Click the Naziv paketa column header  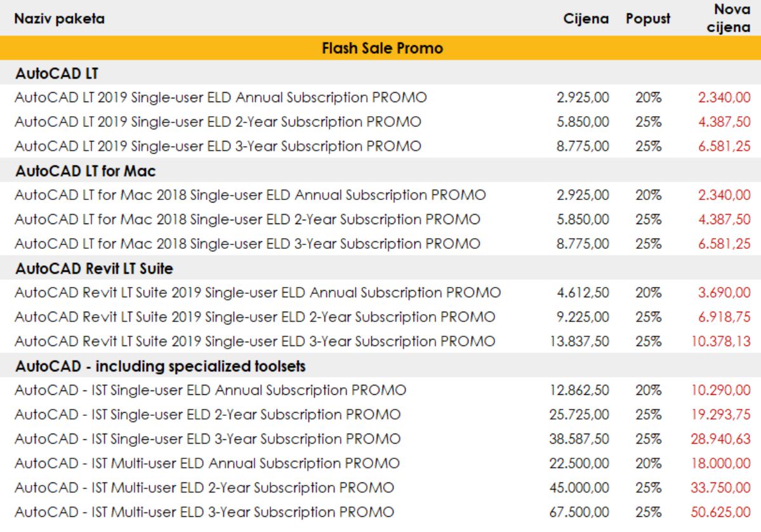60,20
